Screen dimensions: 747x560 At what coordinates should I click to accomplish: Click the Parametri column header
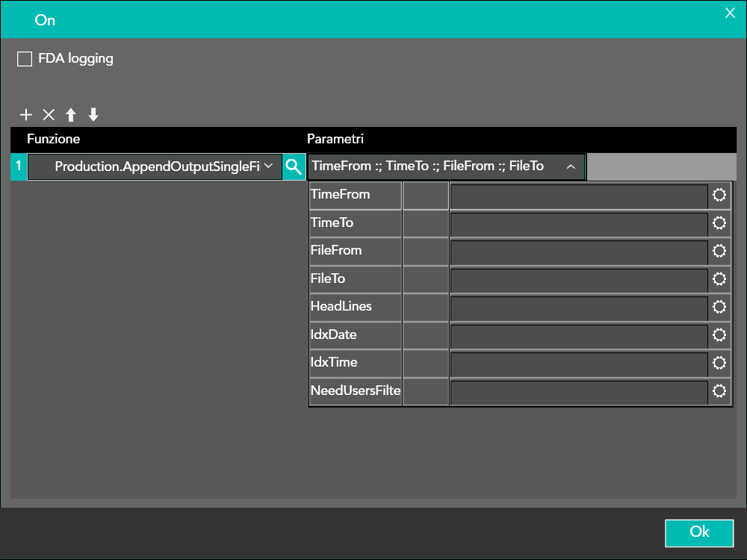pos(335,139)
